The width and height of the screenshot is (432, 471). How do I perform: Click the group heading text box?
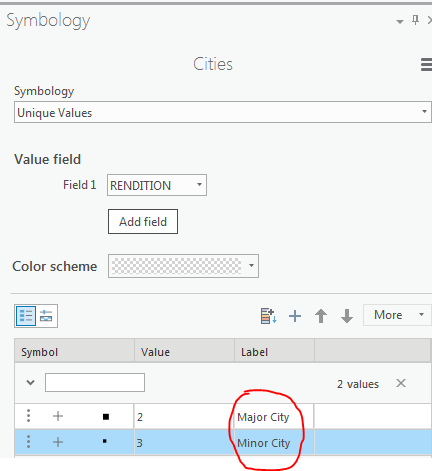(x=95, y=382)
